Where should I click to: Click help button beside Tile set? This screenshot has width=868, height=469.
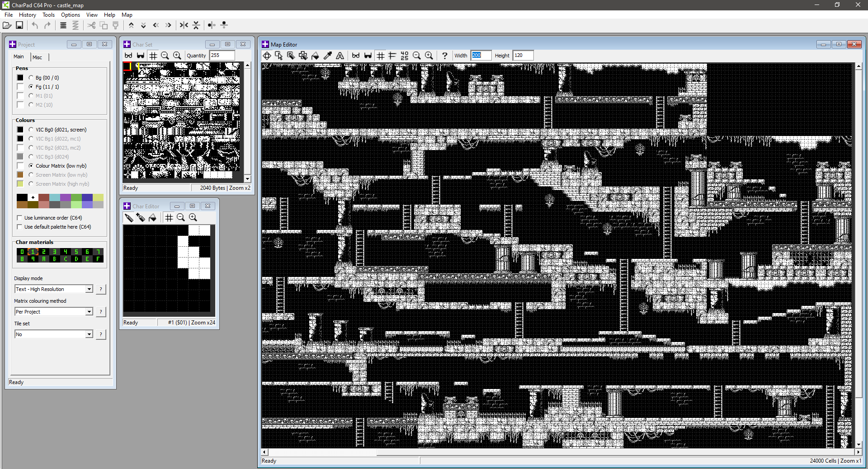point(101,334)
